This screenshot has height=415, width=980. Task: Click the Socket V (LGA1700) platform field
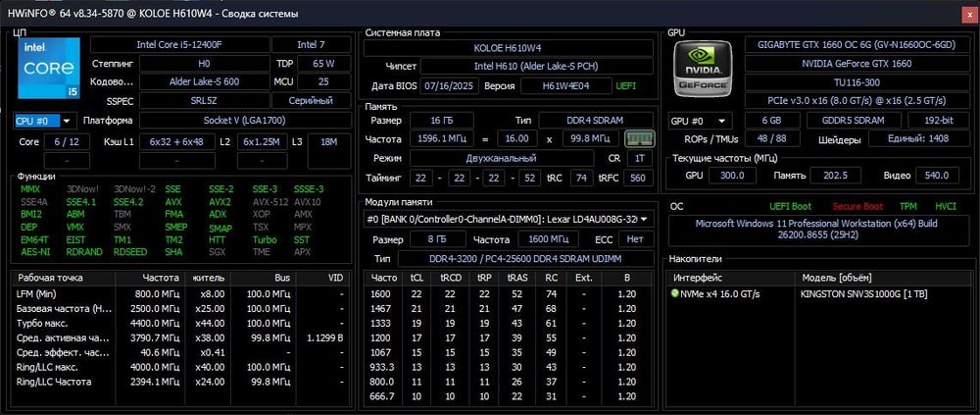pyautogui.click(x=244, y=121)
